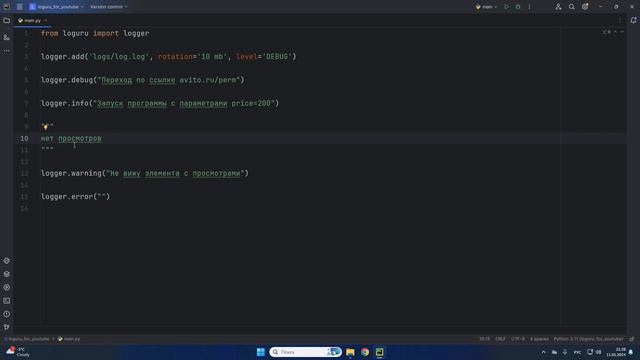Open the Version control dropdown
This screenshot has height=360, width=640.
pyautogui.click(x=109, y=7)
